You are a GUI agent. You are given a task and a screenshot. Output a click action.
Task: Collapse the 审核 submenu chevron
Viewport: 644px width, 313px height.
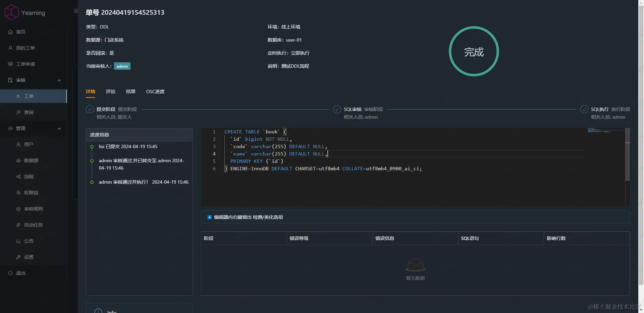(59, 80)
